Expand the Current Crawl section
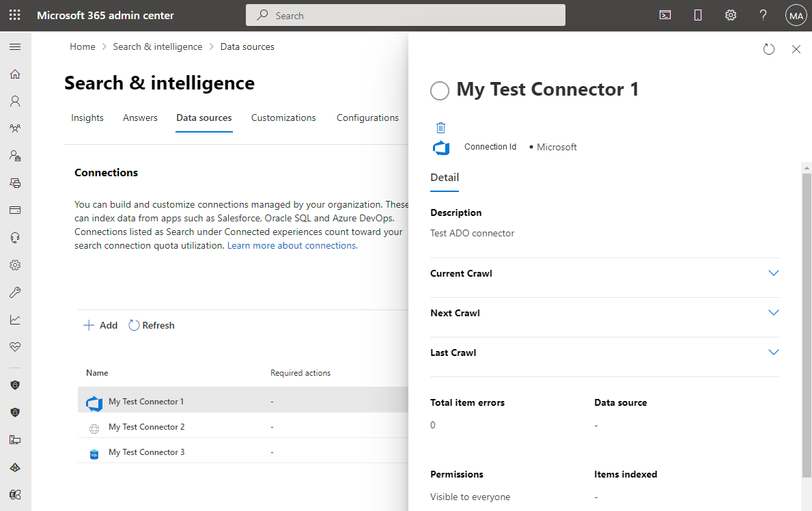The image size is (812, 511). pos(773,273)
